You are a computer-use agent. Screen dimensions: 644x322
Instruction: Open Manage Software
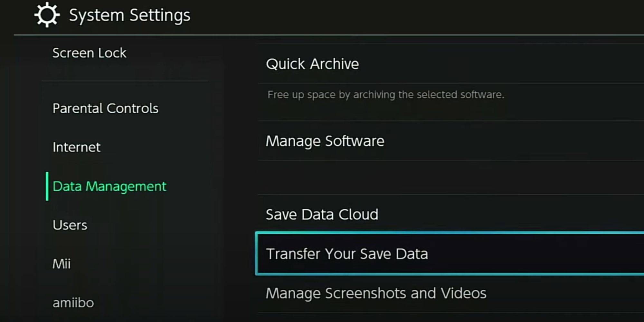click(x=325, y=141)
